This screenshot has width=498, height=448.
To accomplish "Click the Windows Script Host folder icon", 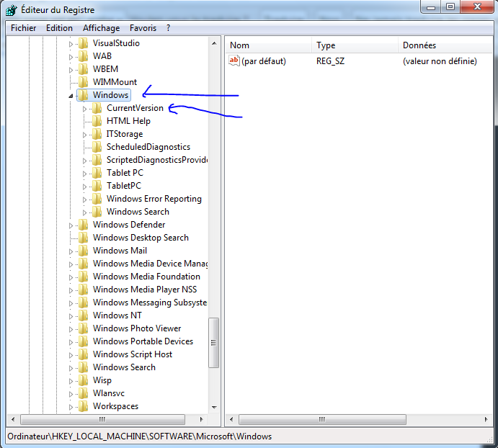I will 83,354.
